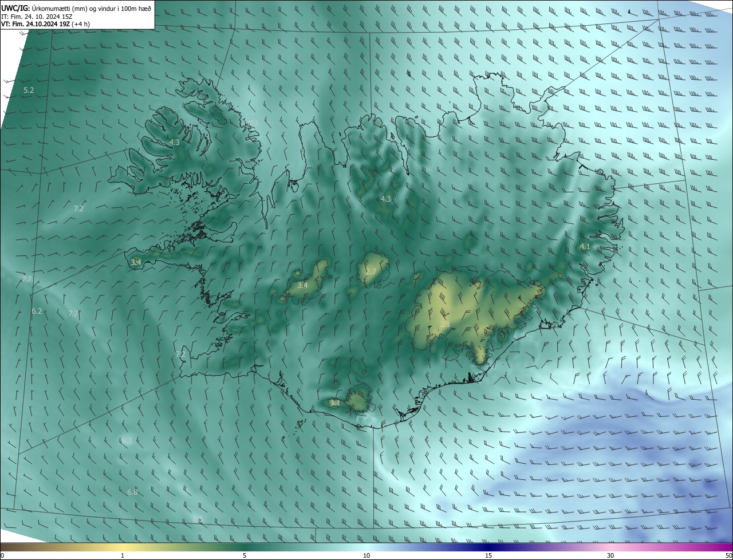Screen dimensions: 733x560
Task: Click the colorbar tick label 50
Action: (x=728, y=556)
